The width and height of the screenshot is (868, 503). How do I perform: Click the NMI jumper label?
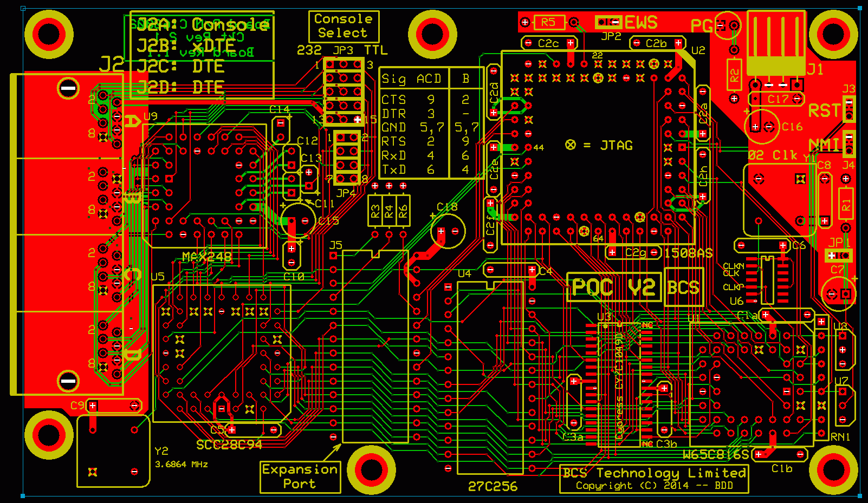(824, 145)
